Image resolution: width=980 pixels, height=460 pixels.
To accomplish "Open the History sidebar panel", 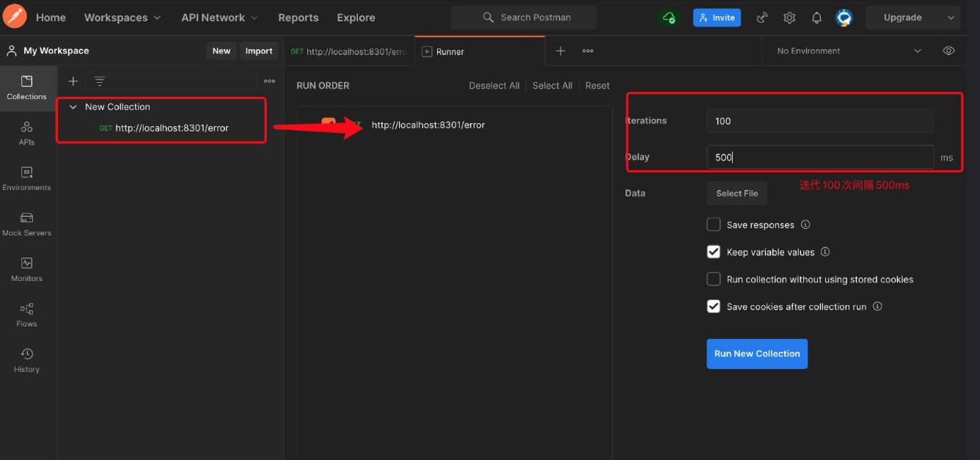I will coord(27,361).
